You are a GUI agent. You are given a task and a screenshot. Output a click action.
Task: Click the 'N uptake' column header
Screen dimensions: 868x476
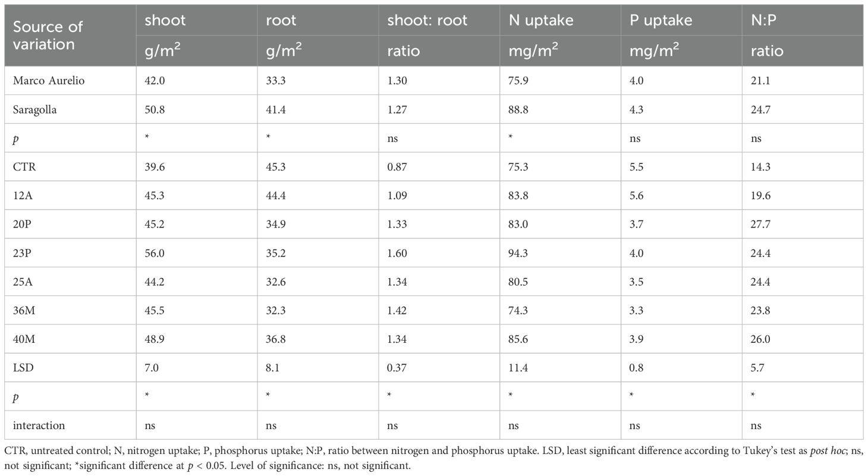540,20
